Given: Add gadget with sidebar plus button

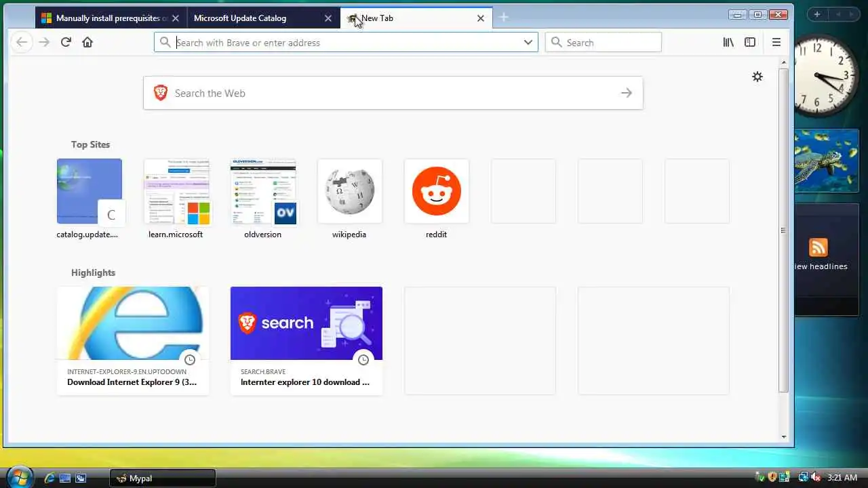Looking at the screenshot, I should [x=817, y=14].
